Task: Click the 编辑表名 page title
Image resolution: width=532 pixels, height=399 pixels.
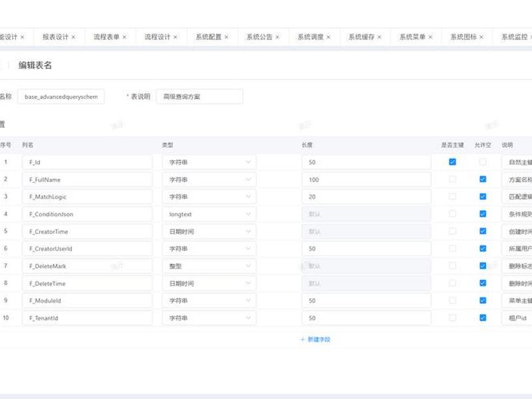Action: tap(35, 65)
